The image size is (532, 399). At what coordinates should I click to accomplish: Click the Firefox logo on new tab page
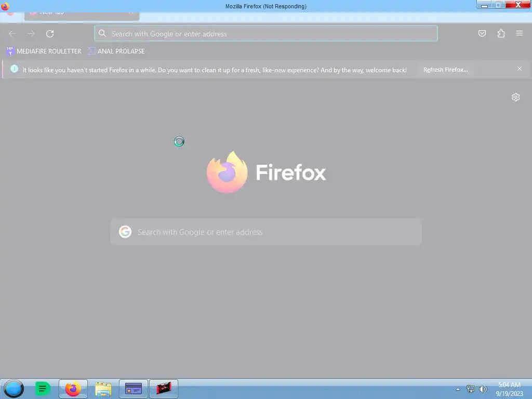point(227,172)
